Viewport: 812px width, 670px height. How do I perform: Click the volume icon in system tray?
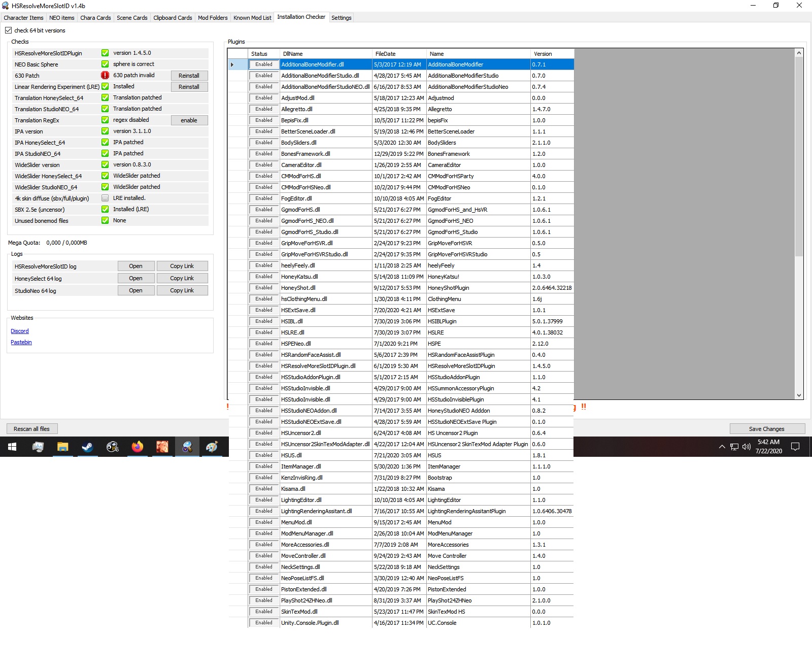[747, 447]
